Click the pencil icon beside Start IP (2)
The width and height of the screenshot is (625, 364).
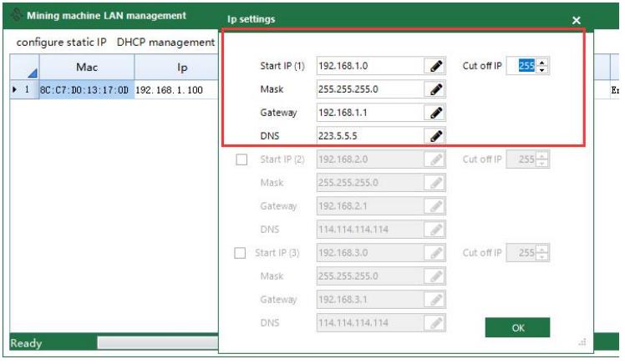point(435,159)
